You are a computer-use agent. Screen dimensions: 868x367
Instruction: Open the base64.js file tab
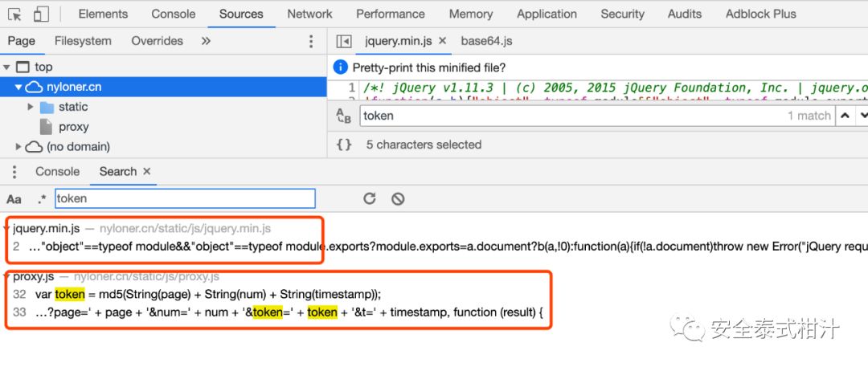(486, 41)
